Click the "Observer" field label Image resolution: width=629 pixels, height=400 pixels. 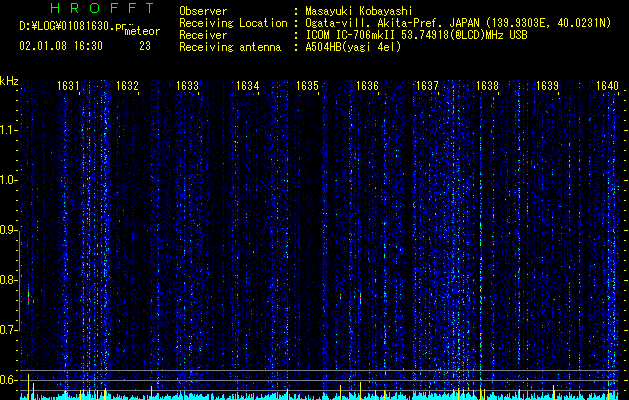point(203,11)
